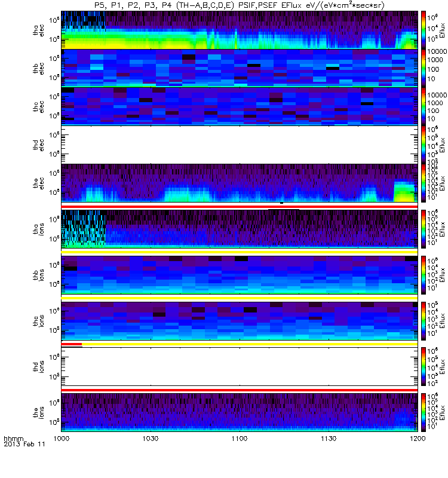Click the yellow bar above thb ions
Viewport: 448px width, 478px height.
pyautogui.click(x=240, y=252)
